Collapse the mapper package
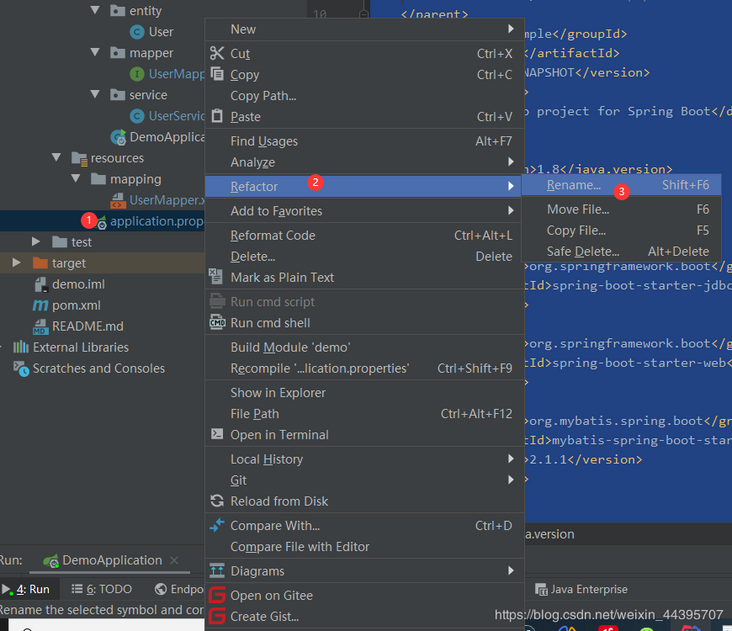 95,52
